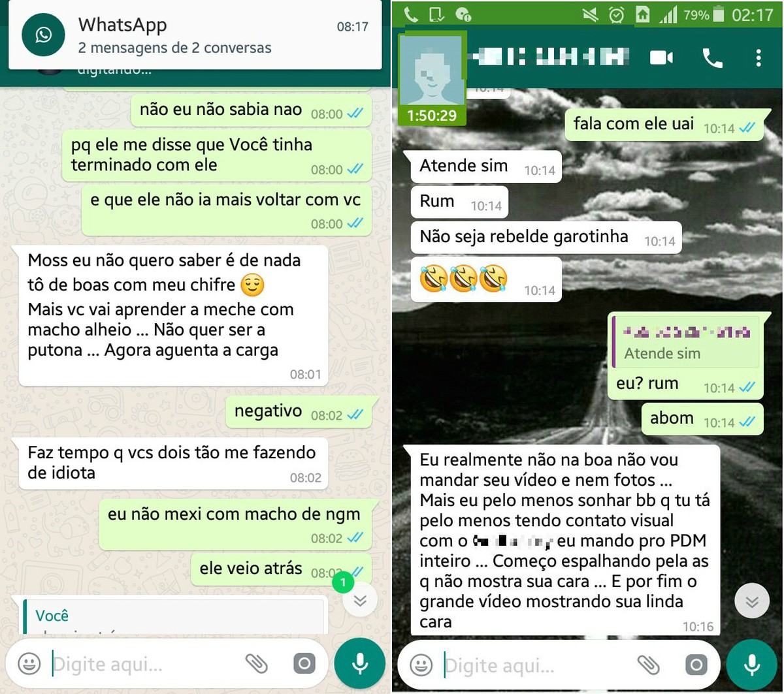Screen dimensions: 784x694
Task: Tap the voice call phone icon
Action: click(x=713, y=58)
